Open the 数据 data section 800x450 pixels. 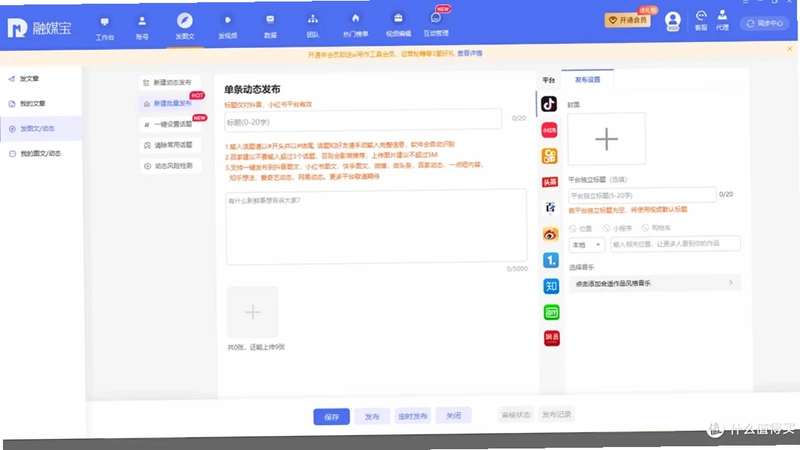point(270,28)
